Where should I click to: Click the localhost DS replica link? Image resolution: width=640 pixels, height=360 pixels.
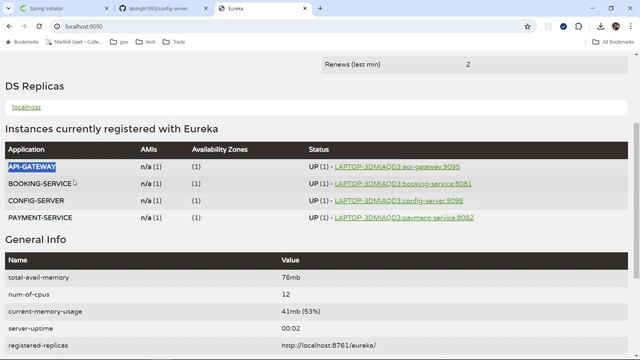pos(26,107)
